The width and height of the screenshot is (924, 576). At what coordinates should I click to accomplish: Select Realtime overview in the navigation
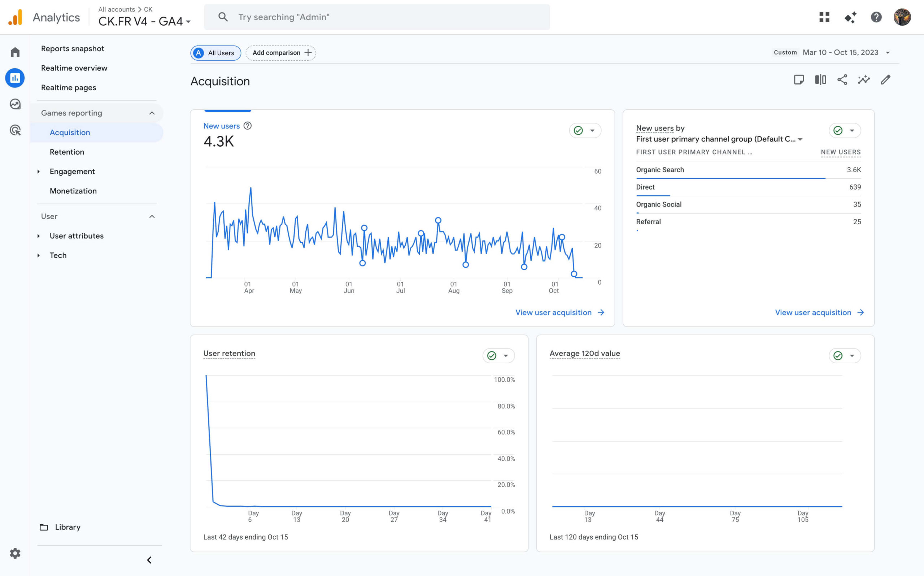point(74,68)
